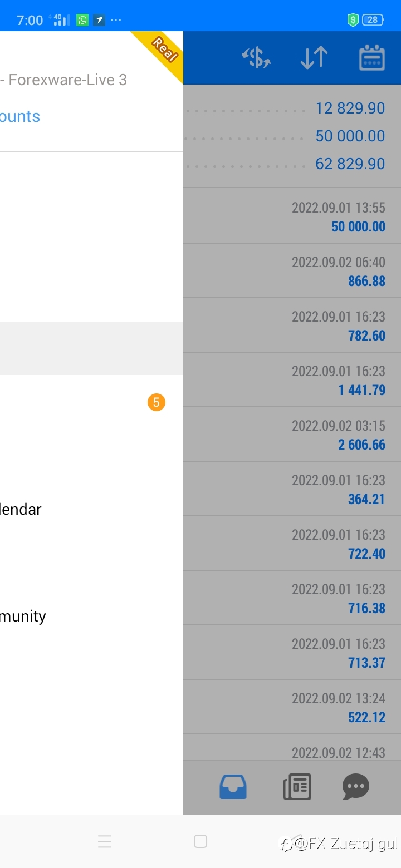The image size is (401, 868).
Task: Tap the WhatsApp icon in status bar
Action: [82, 20]
